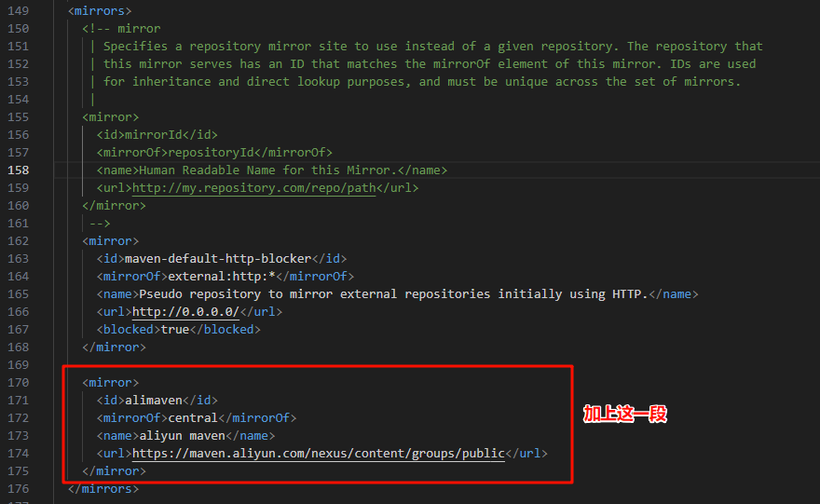820x504 pixels.
Task: Click line number 170 in the gutter
Action: coord(19,383)
